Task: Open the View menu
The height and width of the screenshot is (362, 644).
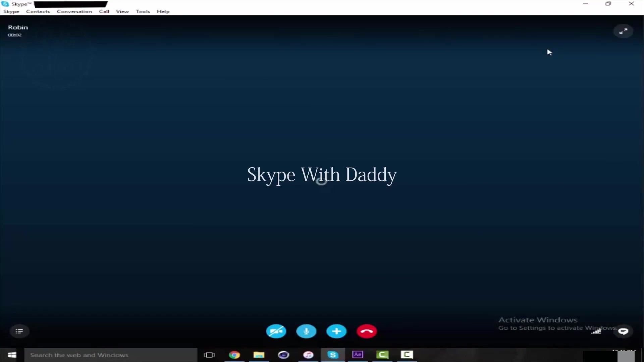Action: click(x=122, y=11)
